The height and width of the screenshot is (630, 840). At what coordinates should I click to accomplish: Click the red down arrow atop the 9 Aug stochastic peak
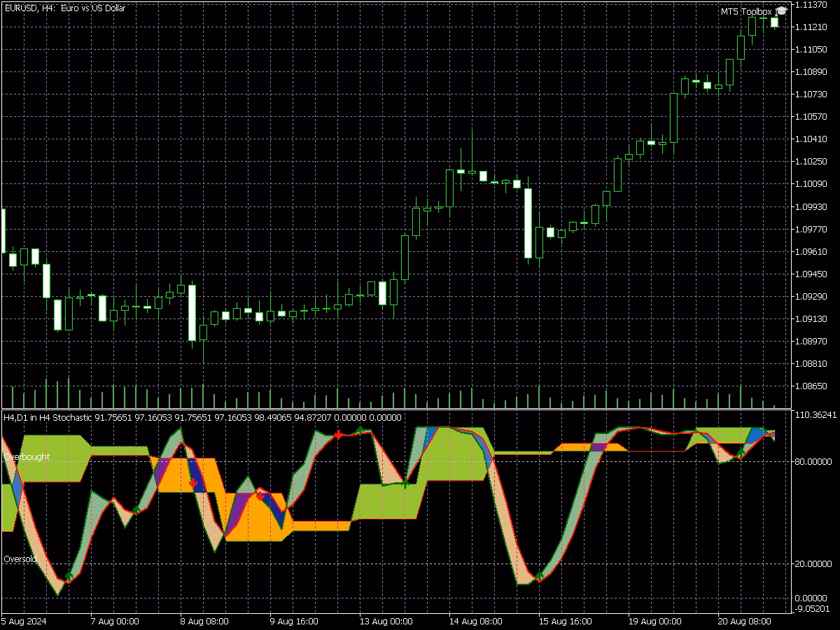click(x=338, y=435)
